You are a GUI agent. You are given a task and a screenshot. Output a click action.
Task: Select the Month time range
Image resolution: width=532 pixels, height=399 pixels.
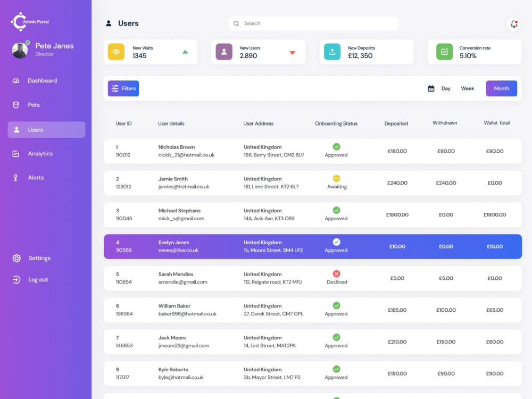[502, 88]
